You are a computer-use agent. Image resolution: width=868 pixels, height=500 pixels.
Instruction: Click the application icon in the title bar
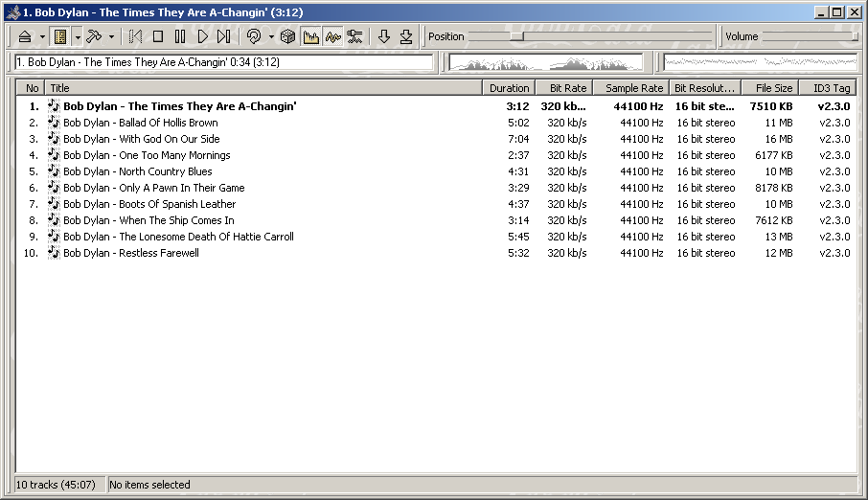(13, 12)
